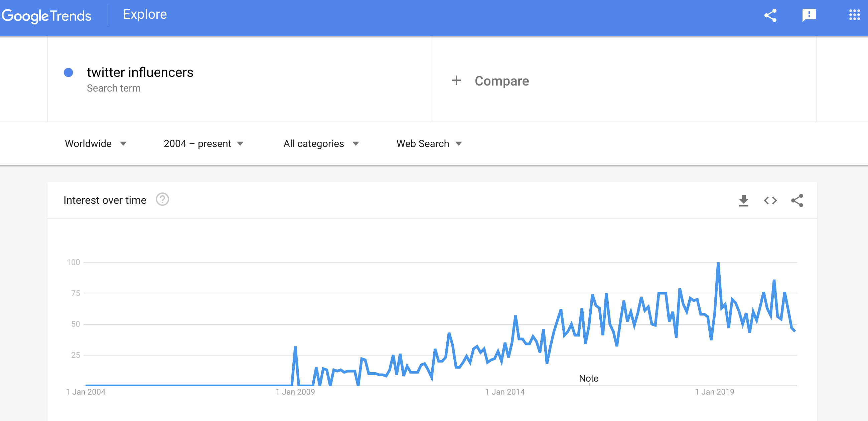Click the peak point on the trend line
Viewport: 868px width, 421px height.
click(718, 263)
